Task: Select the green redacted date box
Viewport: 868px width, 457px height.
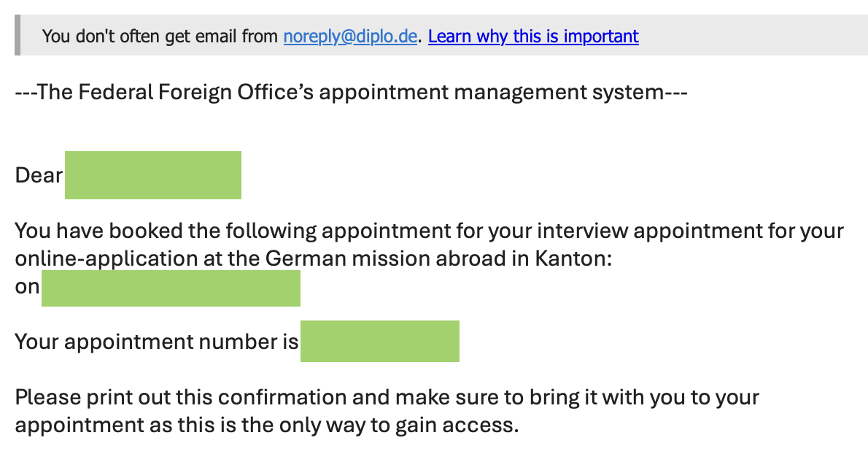Action: [171, 288]
